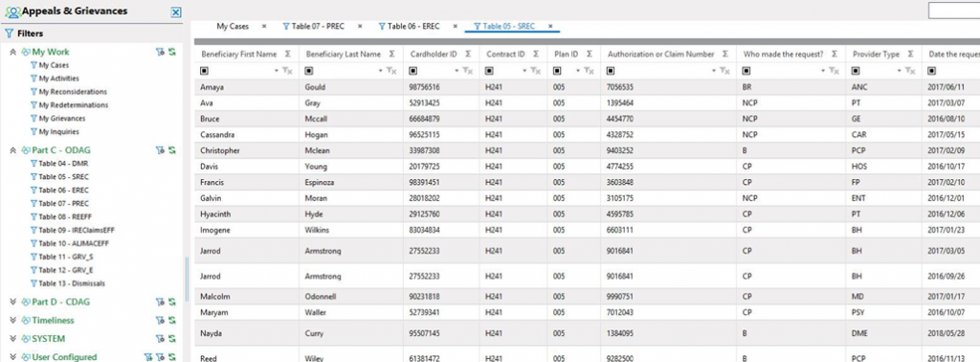This screenshot has height=362, width=980.
Task: Collapse the My Work group
Action: (x=12, y=52)
